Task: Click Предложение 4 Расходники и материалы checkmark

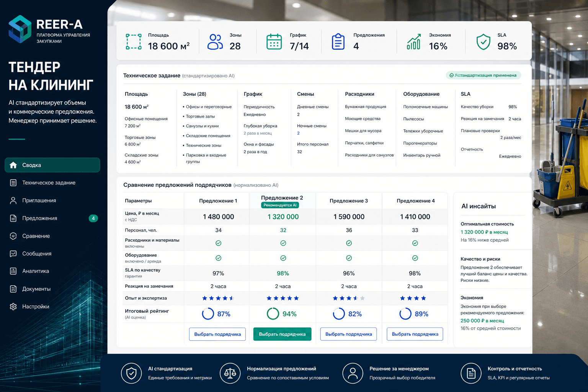Action: (x=415, y=243)
